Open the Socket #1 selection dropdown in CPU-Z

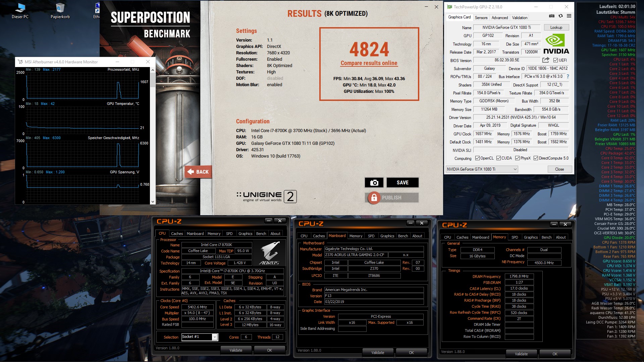pyautogui.click(x=200, y=337)
